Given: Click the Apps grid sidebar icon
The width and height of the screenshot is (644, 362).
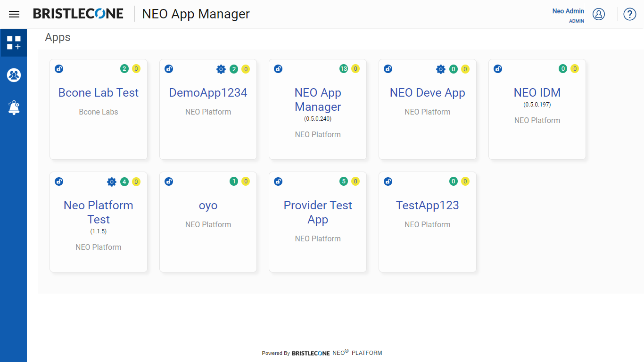Looking at the screenshot, I should coord(14,42).
